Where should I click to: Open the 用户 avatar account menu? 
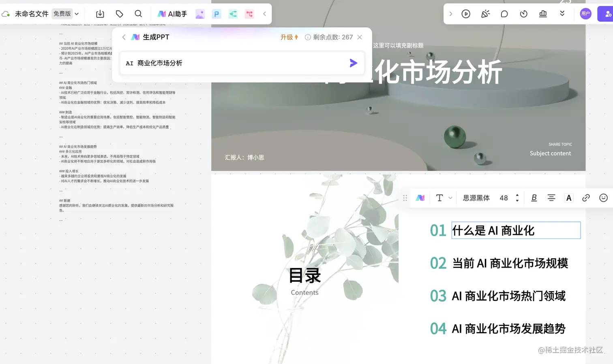point(585,13)
